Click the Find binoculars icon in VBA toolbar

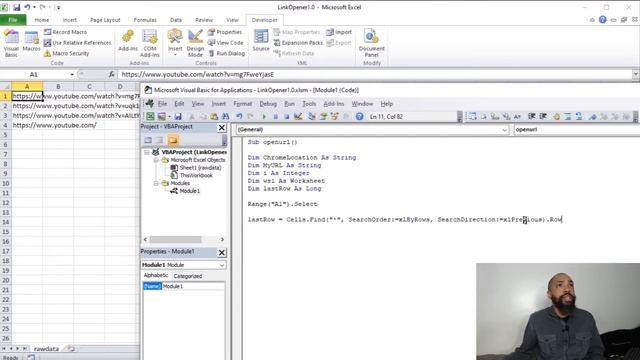pyautogui.click(x=225, y=116)
